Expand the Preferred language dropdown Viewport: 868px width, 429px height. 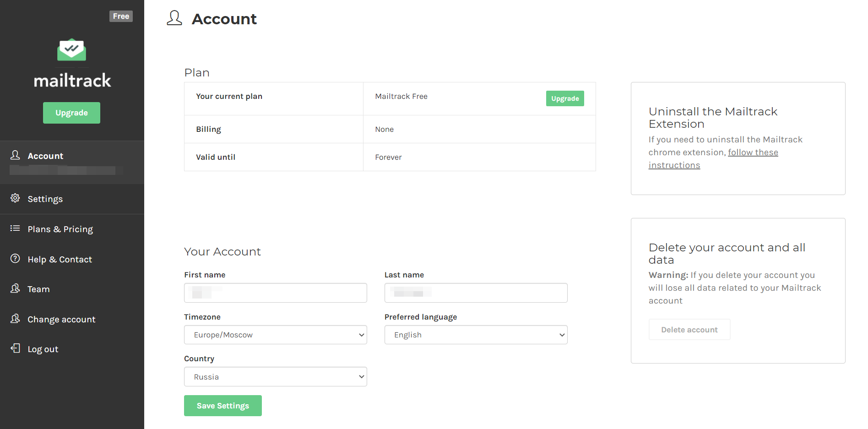tap(476, 335)
